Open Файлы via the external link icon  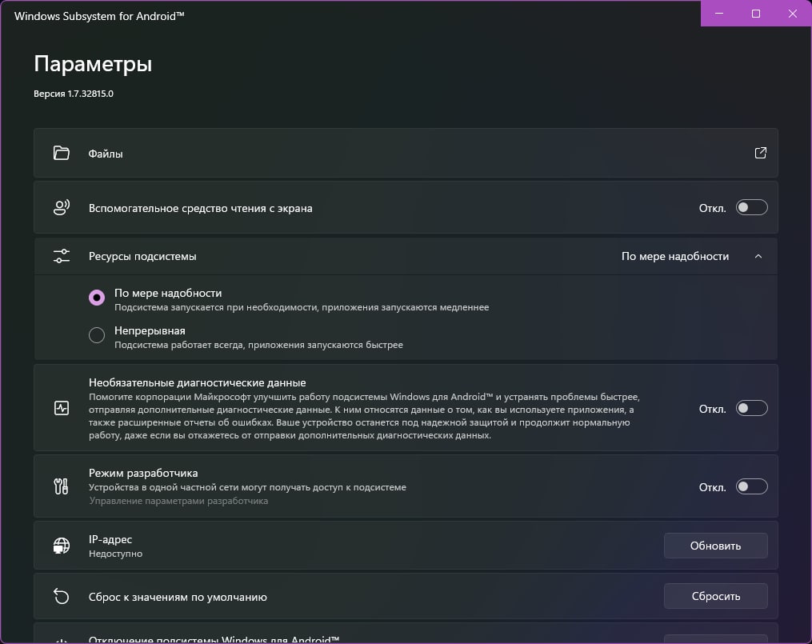(x=760, y=153)
